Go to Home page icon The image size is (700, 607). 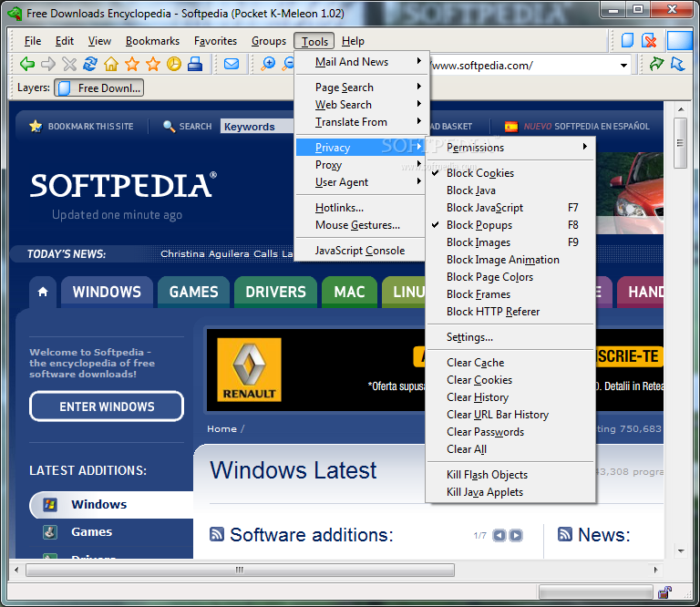(111, 64)
